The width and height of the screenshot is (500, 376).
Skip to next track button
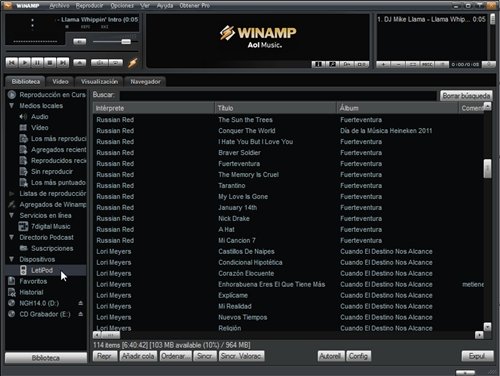point(63,62)
